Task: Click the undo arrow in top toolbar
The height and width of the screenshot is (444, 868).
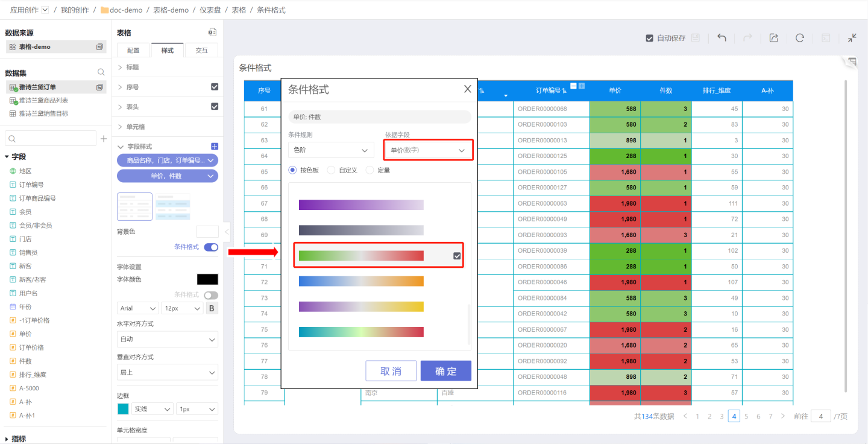Action: 722,37
